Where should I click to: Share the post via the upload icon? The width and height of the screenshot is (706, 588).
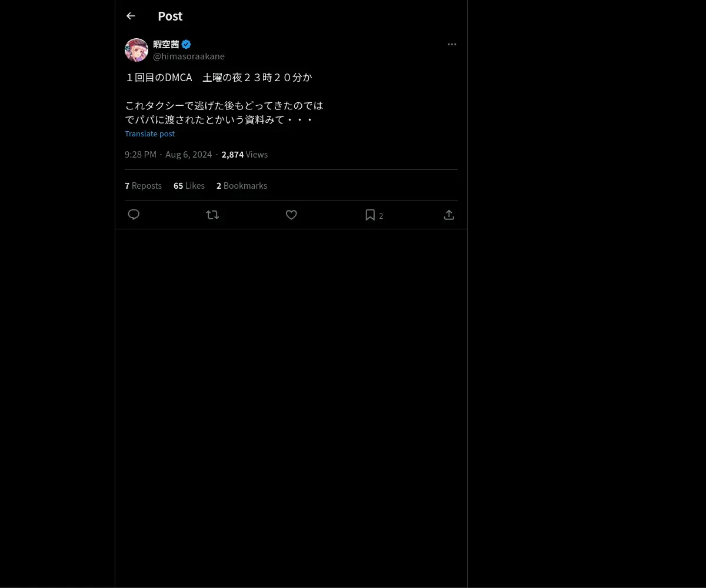tap(449, 215)
